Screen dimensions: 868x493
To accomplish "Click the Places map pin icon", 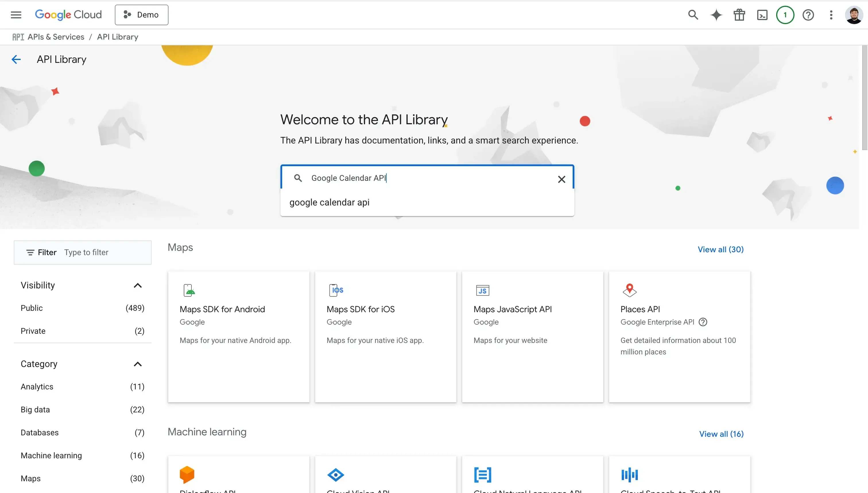I will click(x=629, y=290).
